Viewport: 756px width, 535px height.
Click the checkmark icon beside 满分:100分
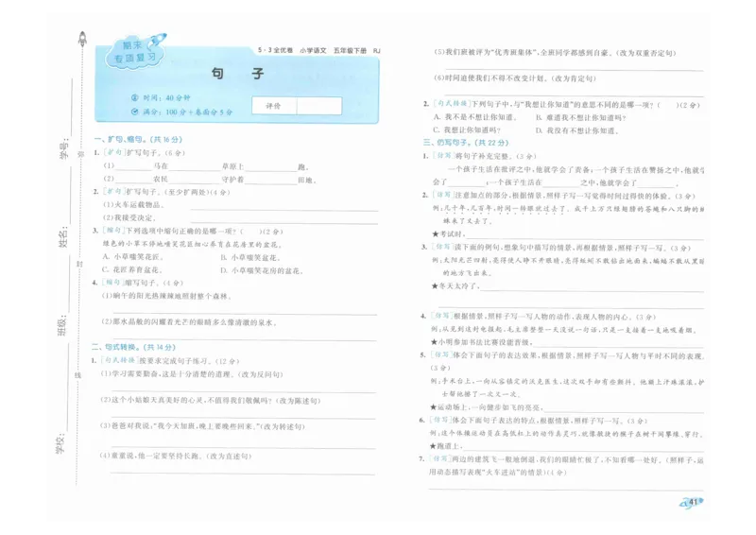click(134, 112)
